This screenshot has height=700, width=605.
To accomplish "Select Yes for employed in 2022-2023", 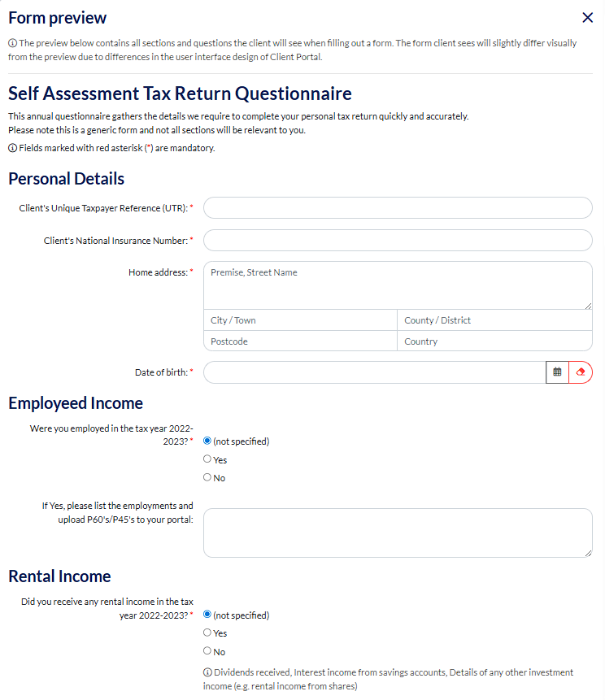I will coord(207,459).
